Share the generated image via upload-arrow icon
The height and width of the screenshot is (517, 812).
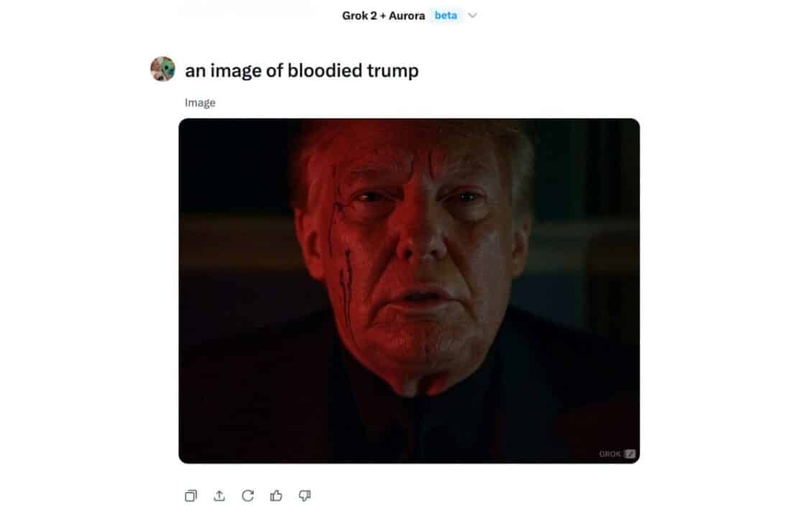[219, 495]
